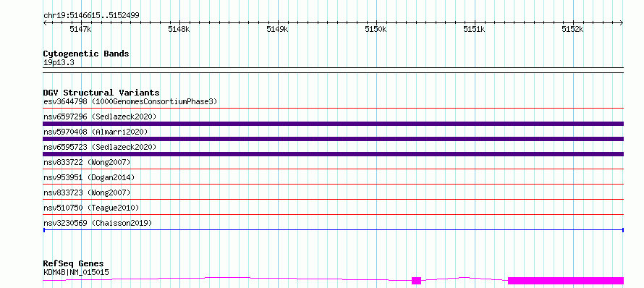Click the large magenta KDM4B exon block
The image size is (644, 288).
coord(566,281)
